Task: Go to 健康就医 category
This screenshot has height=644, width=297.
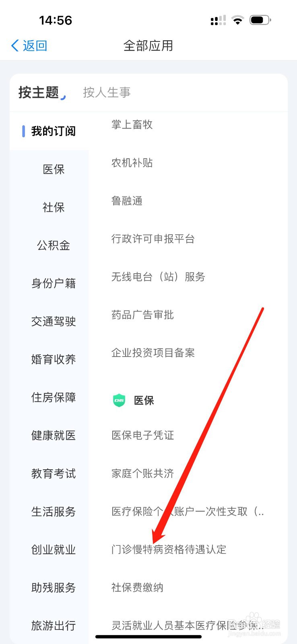Action: tap(54, 436)
